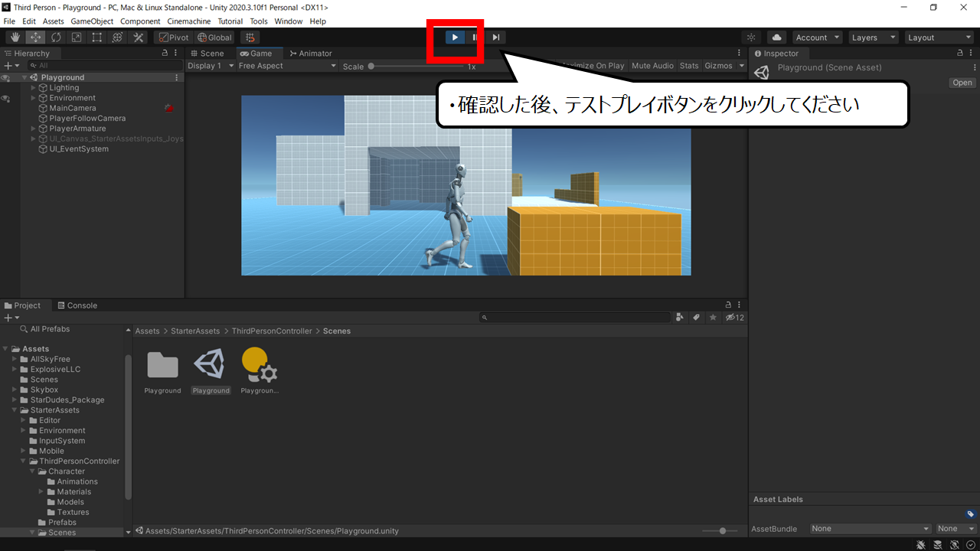The width and height of the screenshot is (980, 551).
Task: Expand the AllSkyFree folder
Action: [15, 359]
